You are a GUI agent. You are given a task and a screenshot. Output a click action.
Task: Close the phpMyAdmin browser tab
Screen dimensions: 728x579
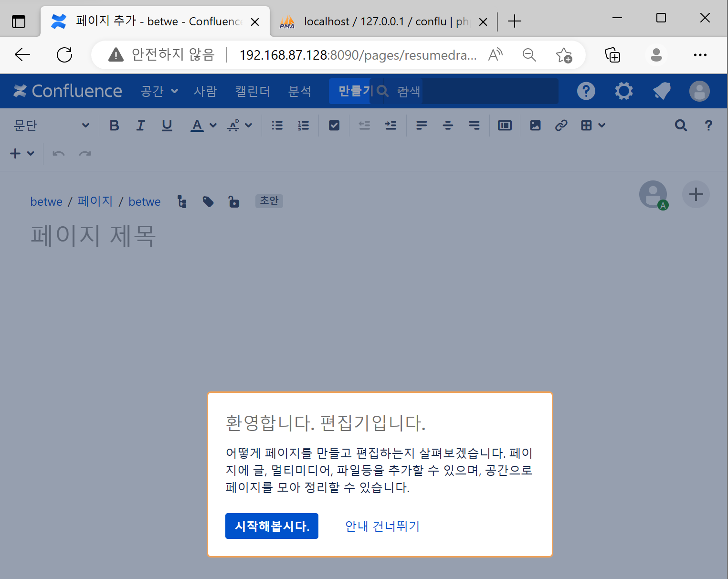point(483,22)
